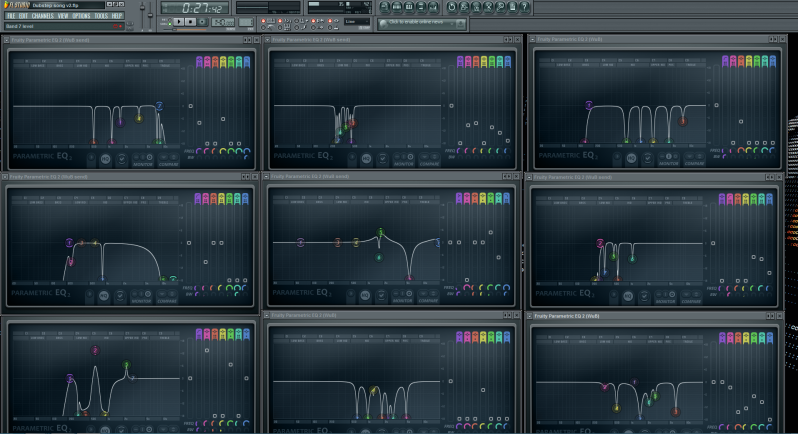Open top-middle EQ window options menu arrow

tap(267, 39)
